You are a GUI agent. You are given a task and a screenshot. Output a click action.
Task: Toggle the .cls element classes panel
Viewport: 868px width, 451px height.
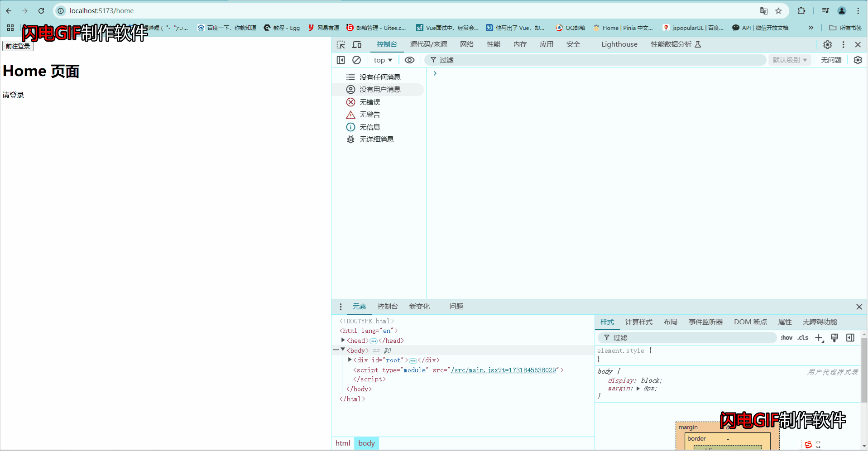(803, 337)
